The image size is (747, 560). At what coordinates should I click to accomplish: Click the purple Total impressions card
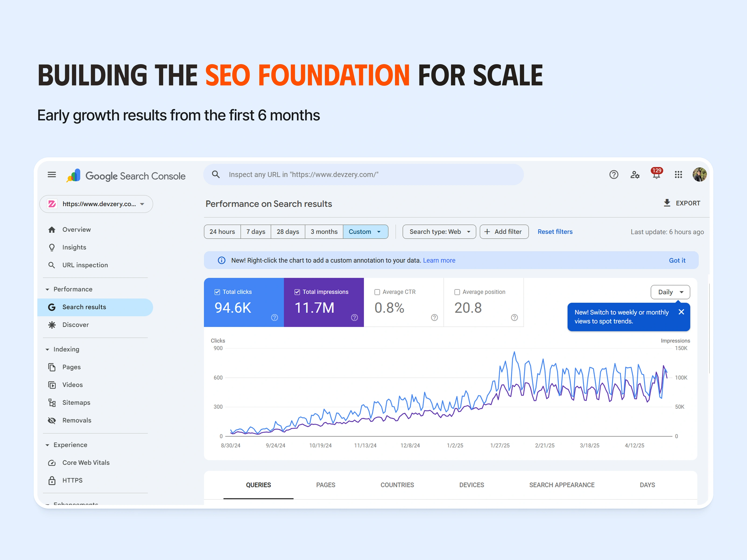(324, 302)
